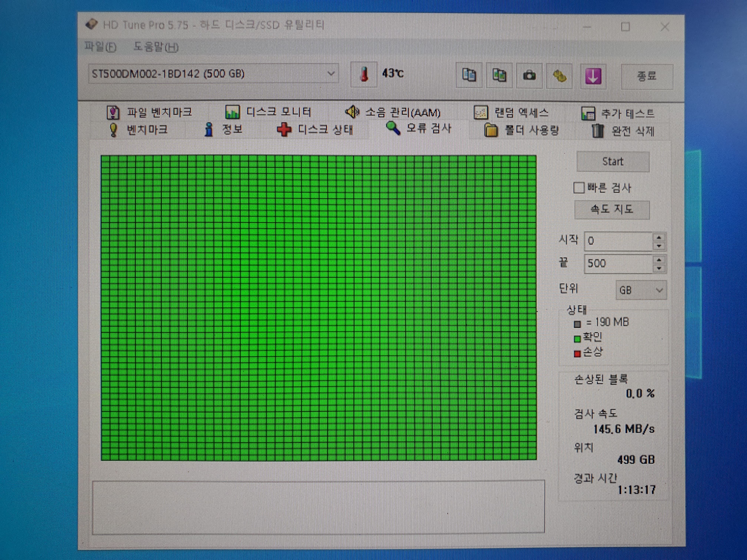747x560 pixels.
Task: Click the copy screenshot to clipboard icon
Action: click(x=499, y=75)
